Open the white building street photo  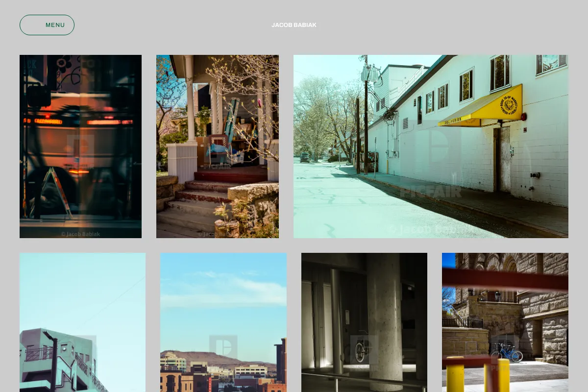pyautogui.click(x=431, y=147)
